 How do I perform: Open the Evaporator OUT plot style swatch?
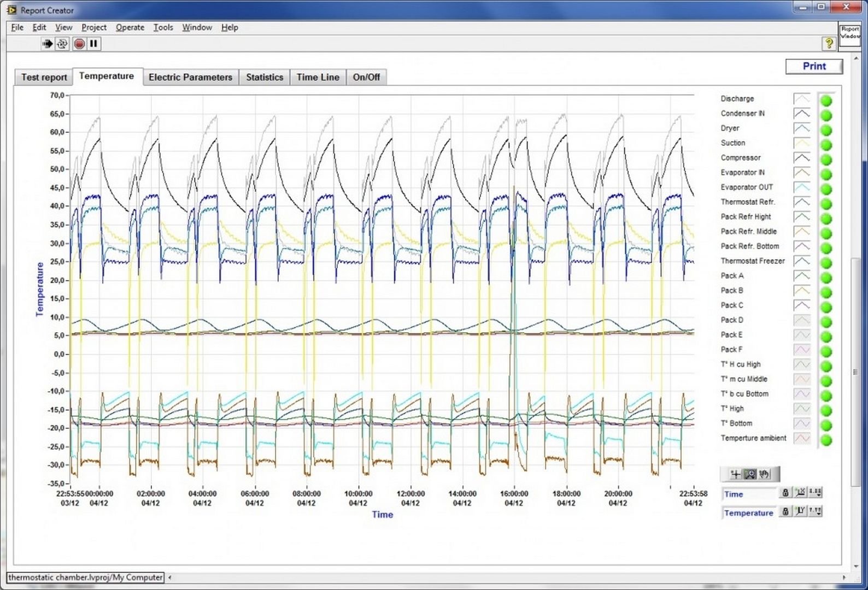click(802, 187)
